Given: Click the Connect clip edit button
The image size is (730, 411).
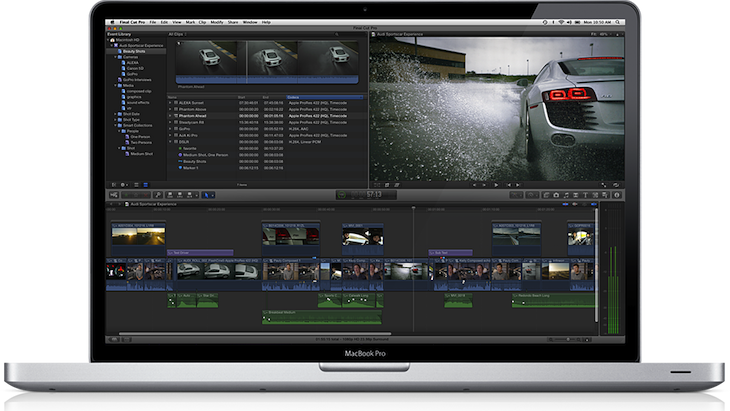Looking at the screenshot, I should point(170,195).
